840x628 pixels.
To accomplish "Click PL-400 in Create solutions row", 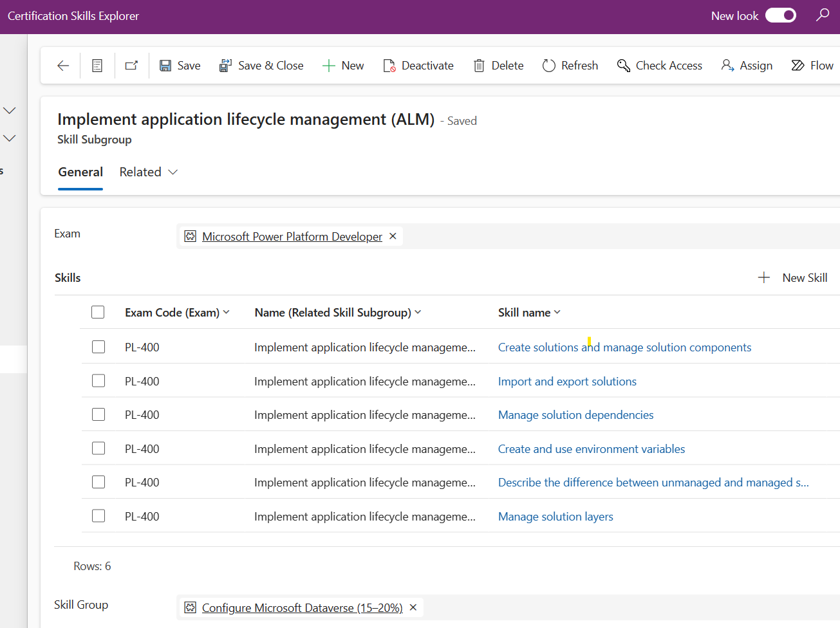I will point(142,347).
